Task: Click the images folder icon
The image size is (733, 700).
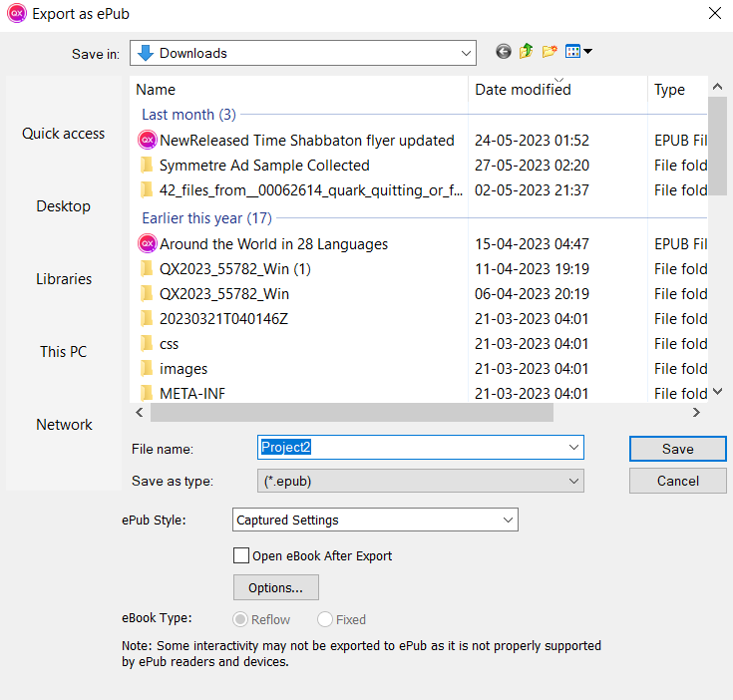Action: click(147, 369)
